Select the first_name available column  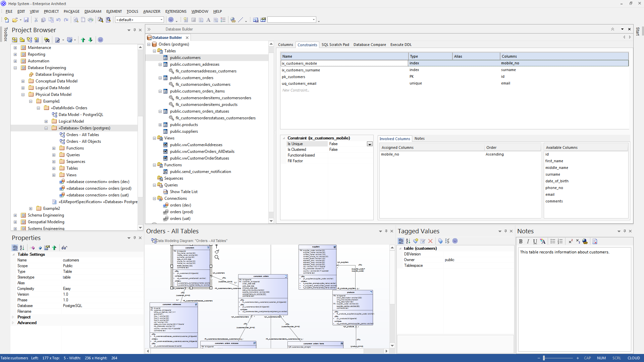(x=554, y=161)
